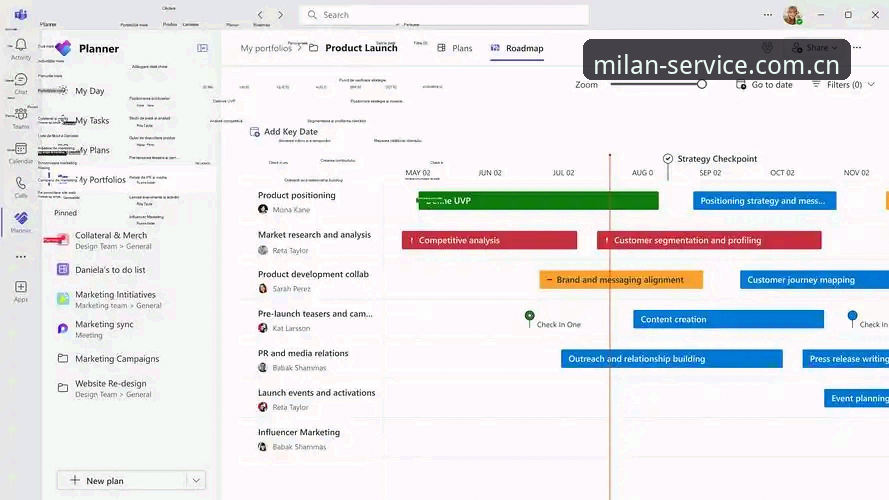Open settings and more ellipsis in title bar

pyautogui.click(x=768, y=15)
